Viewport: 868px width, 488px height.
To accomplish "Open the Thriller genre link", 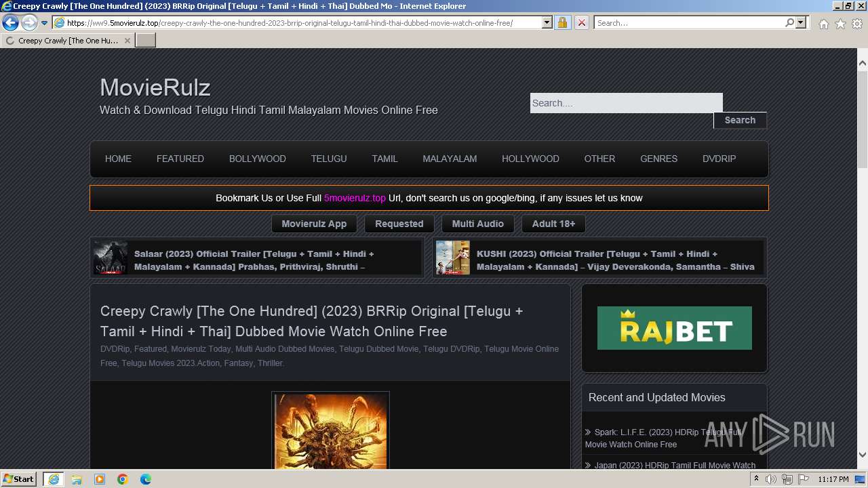I will [270, 363].
